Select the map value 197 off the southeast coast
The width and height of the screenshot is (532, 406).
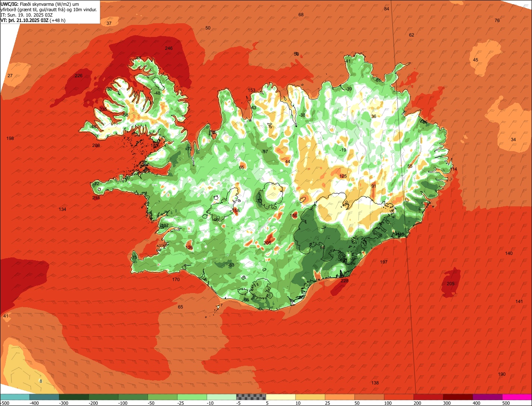[384, 262]
